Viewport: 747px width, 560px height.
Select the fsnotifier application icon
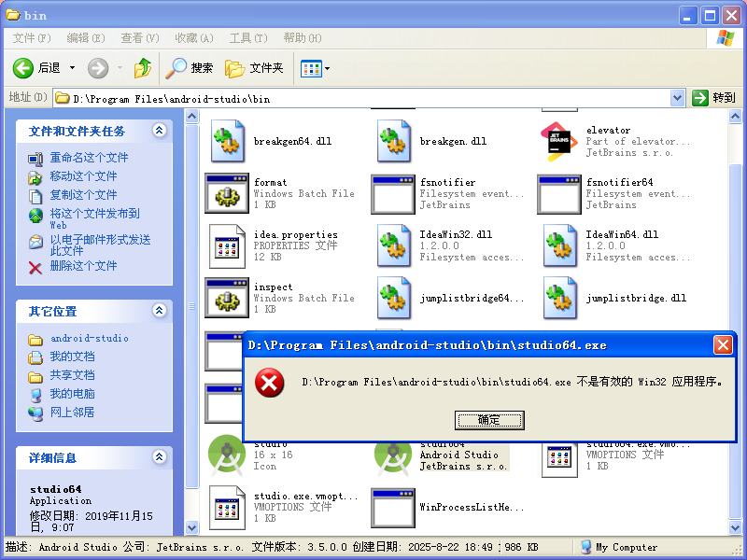[393, 193]
